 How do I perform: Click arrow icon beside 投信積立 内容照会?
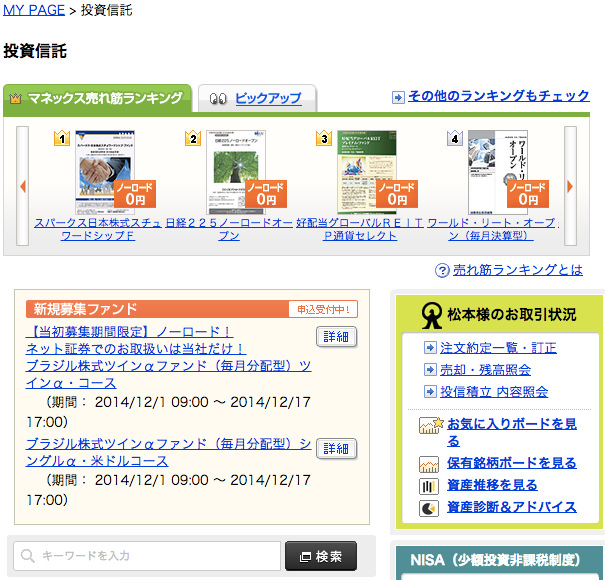[x=430, y=392]
